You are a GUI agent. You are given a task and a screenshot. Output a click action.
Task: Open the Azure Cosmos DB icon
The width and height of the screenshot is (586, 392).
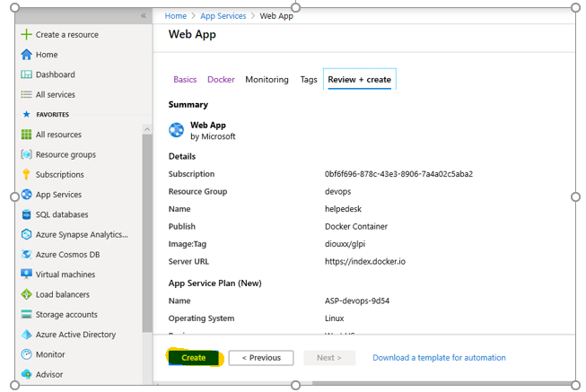click(26, 255)
